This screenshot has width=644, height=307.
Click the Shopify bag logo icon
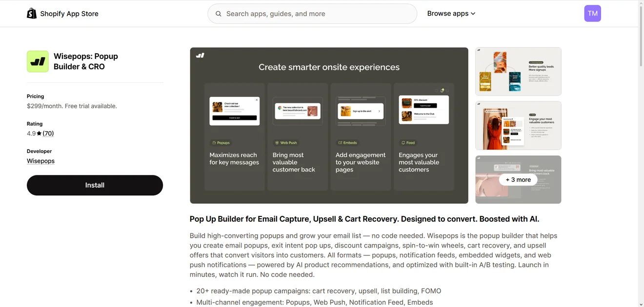[x=32, y=14]
